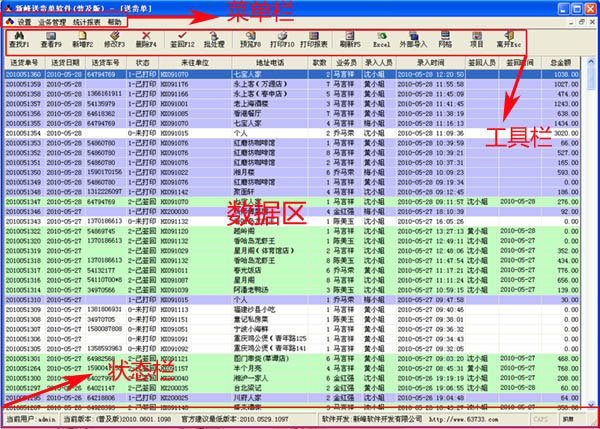Click the 1243.00 total amount cell
This screenshot has width=600, height=429.
click(561, 104)
